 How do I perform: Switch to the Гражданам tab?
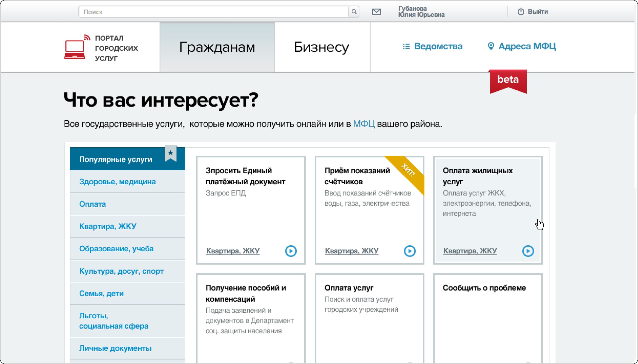217,47
